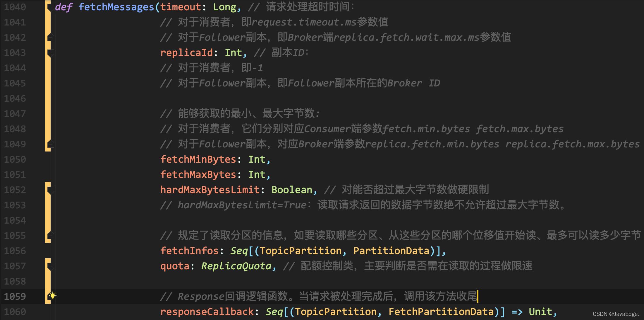Click the fetchInfos parameter
The height and width of the screenshot is (320, 644).
[189, 251]
